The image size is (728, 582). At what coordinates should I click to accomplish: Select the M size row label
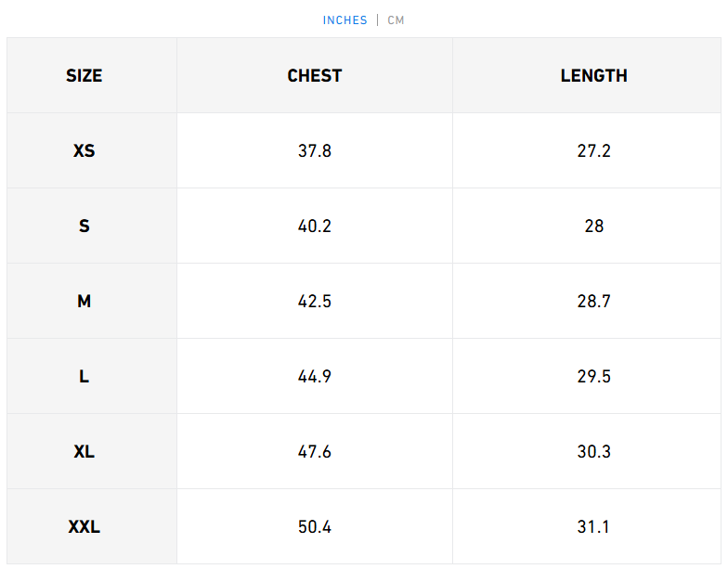point(84,302)
